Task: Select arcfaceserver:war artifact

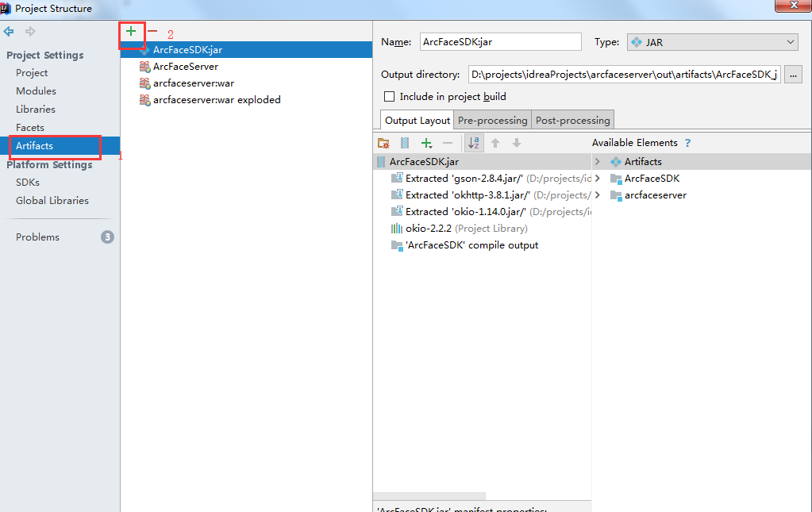Action: pyautogui.click(x=247, y=83)
